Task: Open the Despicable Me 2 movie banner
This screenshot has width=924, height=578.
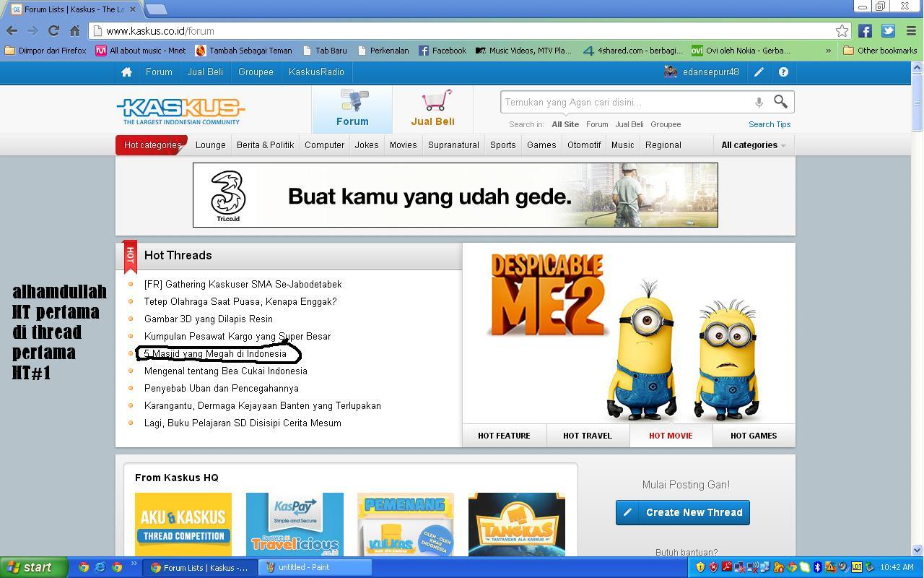Action: (629, 334)
